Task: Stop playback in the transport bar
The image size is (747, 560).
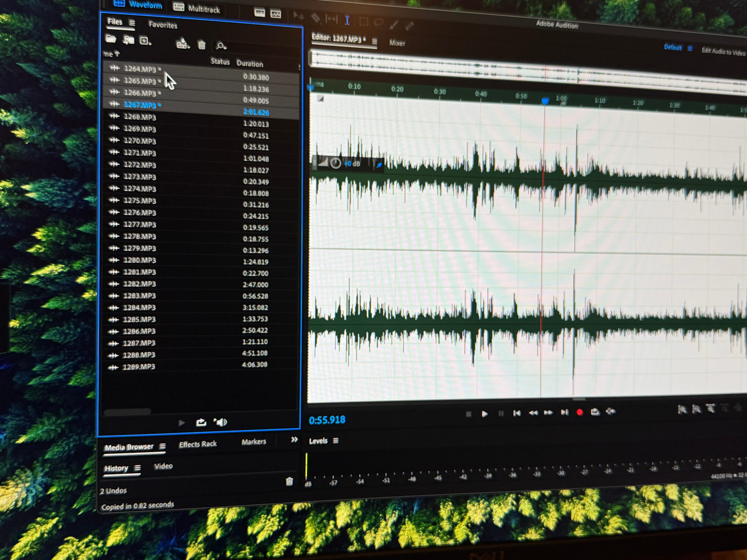Action: [468, 414]
